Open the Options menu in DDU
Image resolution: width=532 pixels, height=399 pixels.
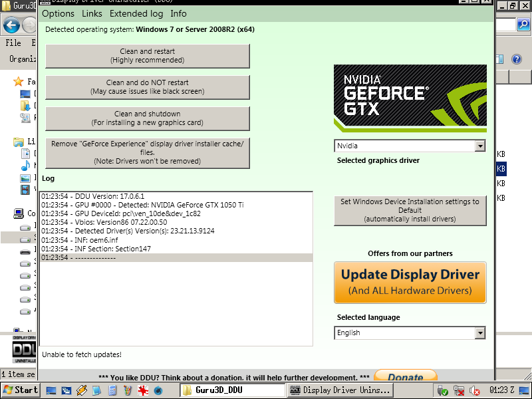(58, 13)
